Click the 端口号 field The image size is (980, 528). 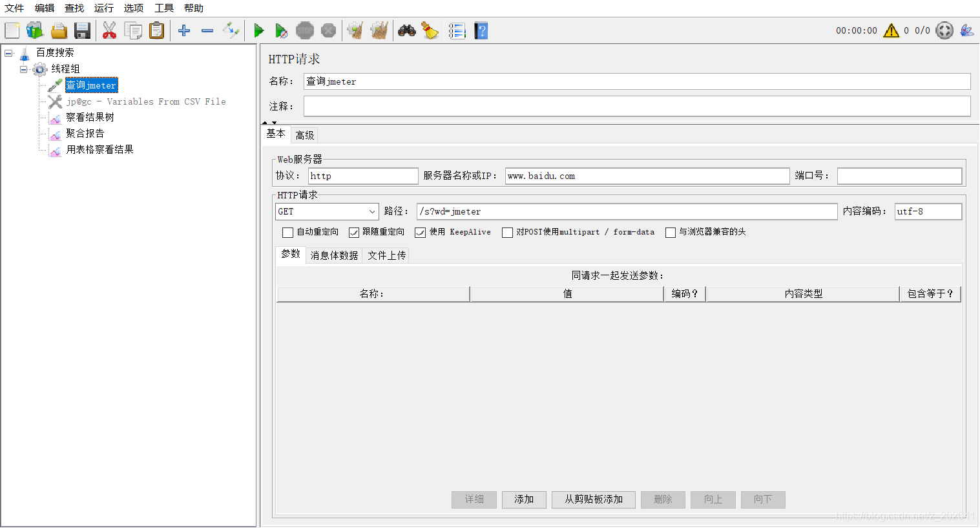[899, 176]
